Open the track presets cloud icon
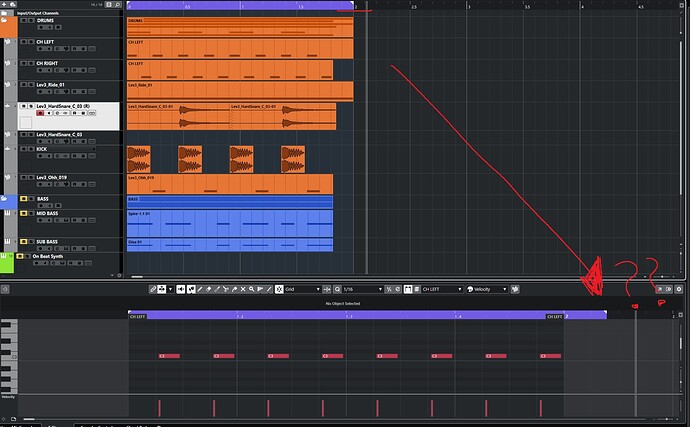Image resolution: width=690 pixels, height=427 pixels. coord(13,4)
